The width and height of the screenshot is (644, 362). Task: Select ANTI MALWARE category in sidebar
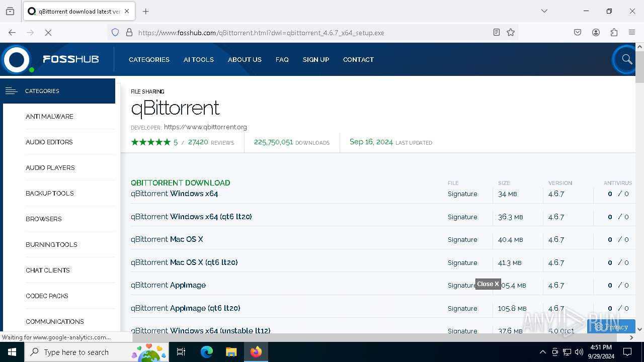click(x=49, y=116)
